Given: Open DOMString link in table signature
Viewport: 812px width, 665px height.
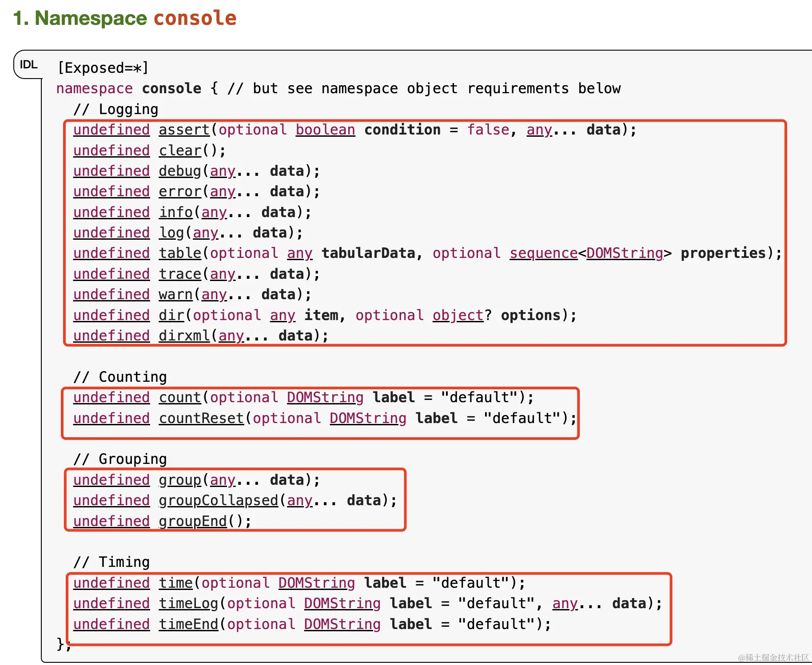Looking at the screenshot, I should [625, 253].
